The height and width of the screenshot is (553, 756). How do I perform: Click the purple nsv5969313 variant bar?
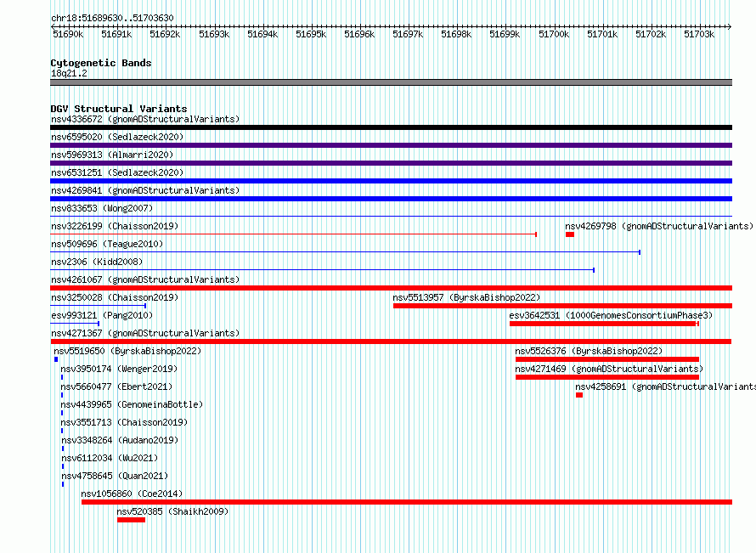tap(391, 163)
